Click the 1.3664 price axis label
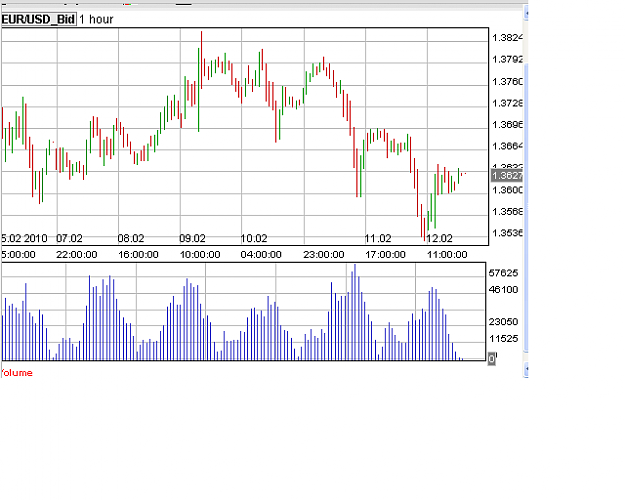This screenshot has width=625, height=500. coord(507,146)
